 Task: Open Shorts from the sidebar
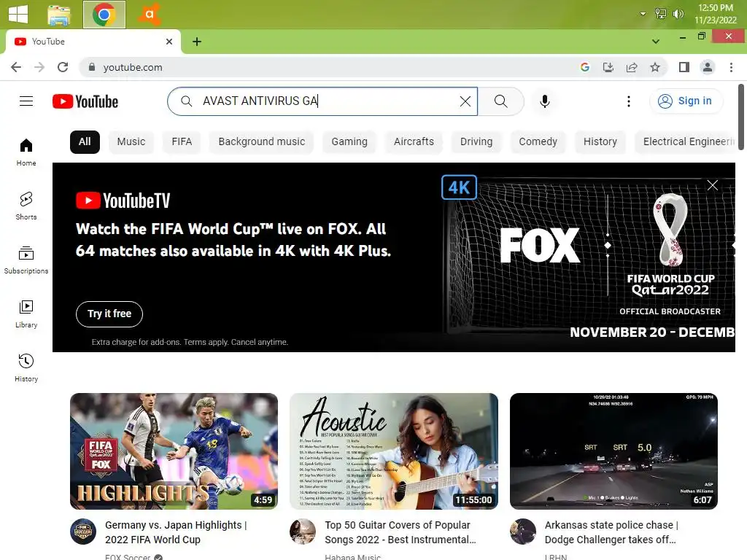point(26,206)
